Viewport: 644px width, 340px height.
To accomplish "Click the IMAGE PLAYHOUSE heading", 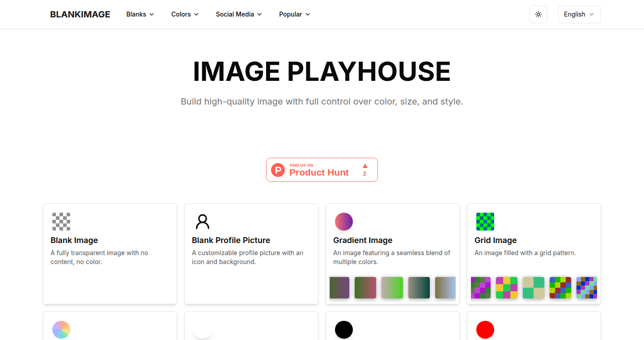I will coord(322,71).
